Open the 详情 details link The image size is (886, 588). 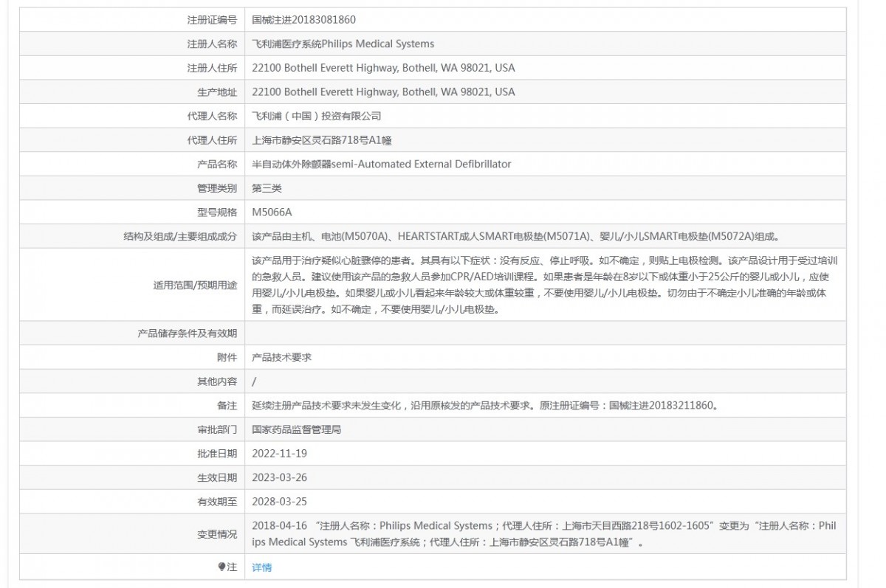pos(261,567)
